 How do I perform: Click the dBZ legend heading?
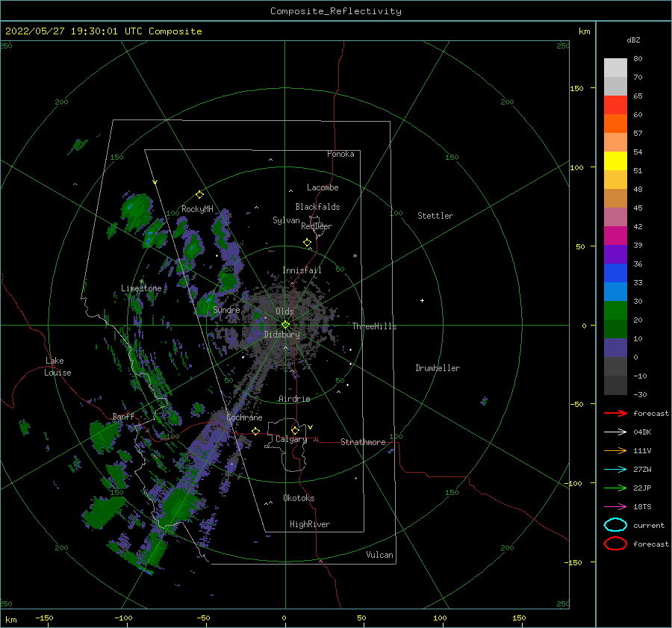tap(633, 40)
